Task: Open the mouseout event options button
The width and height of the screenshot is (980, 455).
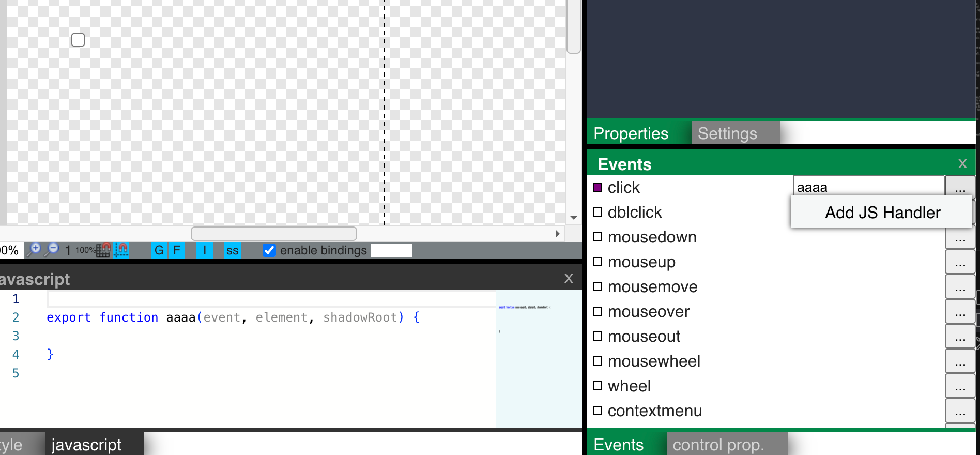Action: pos(960,337)
